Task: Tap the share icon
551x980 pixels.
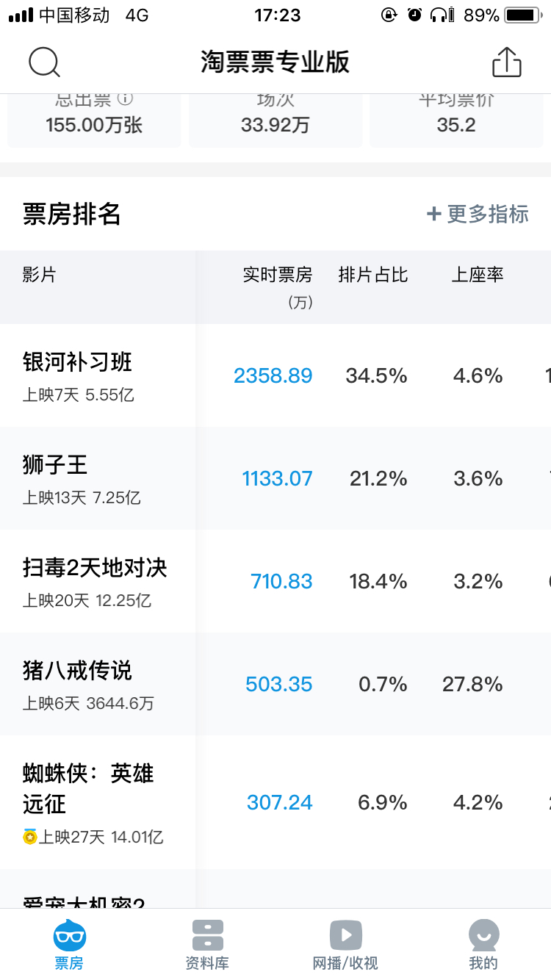Action: [506, 62]
